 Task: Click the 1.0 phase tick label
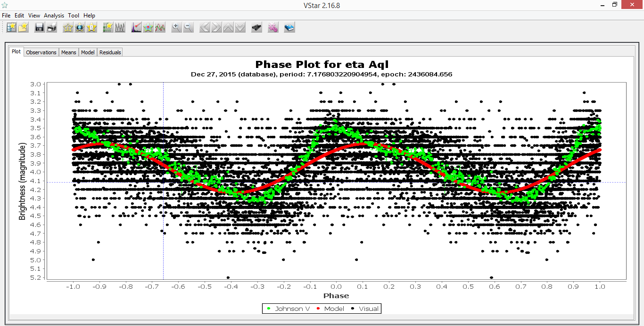point(600,286)
